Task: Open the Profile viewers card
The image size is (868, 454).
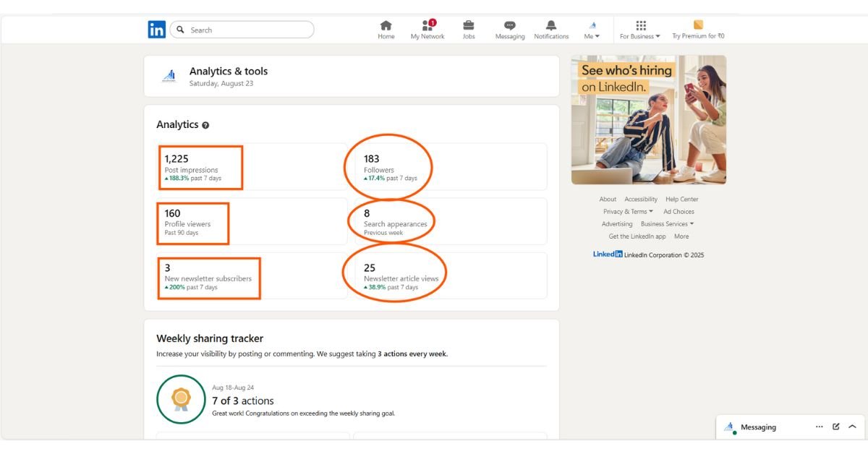Action: coord(252,221)
